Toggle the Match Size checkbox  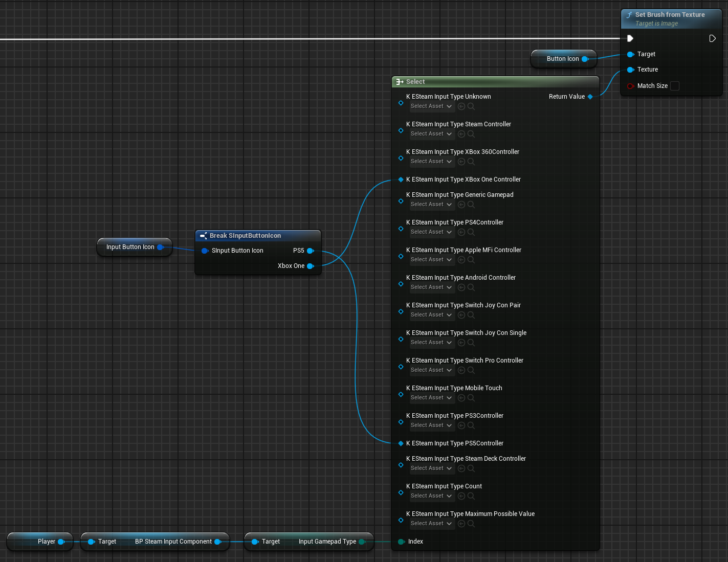675,86
